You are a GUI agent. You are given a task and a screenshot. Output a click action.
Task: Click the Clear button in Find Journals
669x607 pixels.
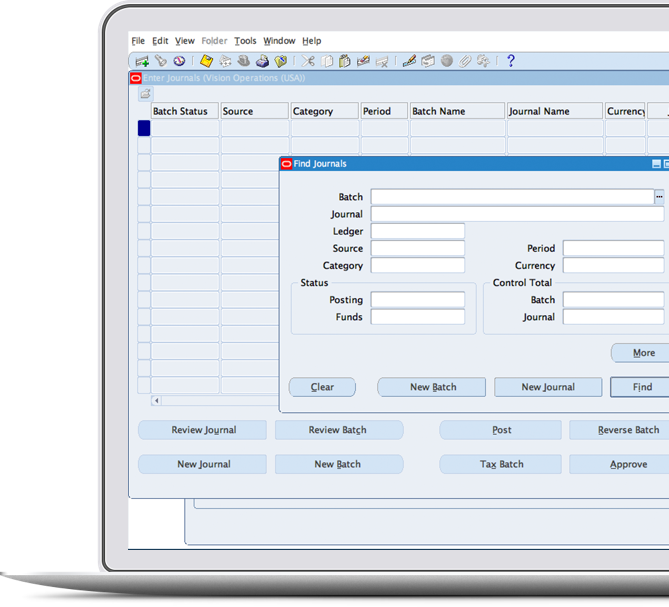[x=322, y=387]
